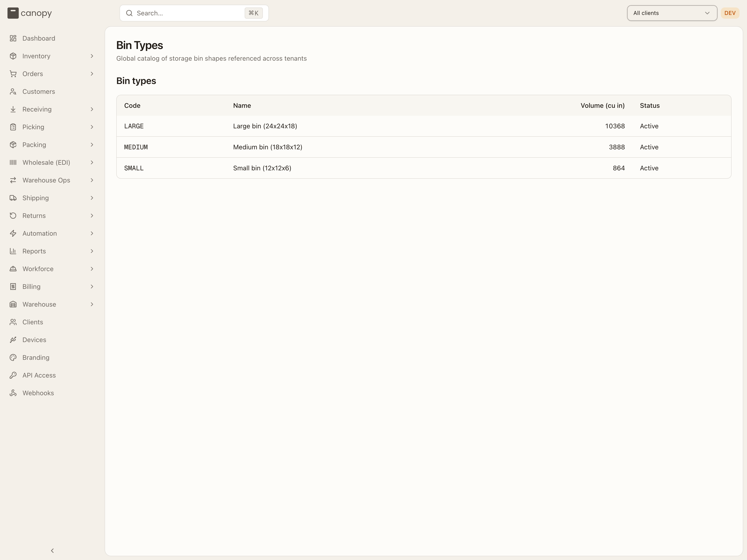Select the Branding palette icon
Viewport: 747px width, 560px height.
(x=13, y=357)
